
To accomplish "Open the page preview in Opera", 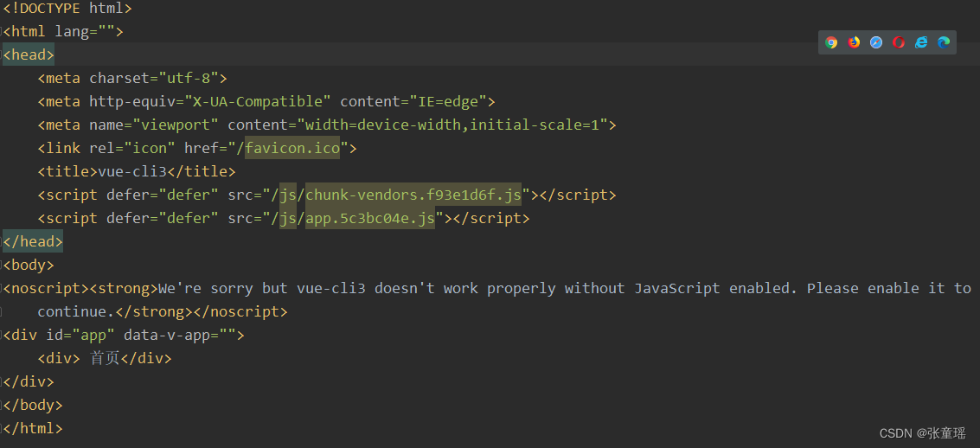I will pos(899,42).
